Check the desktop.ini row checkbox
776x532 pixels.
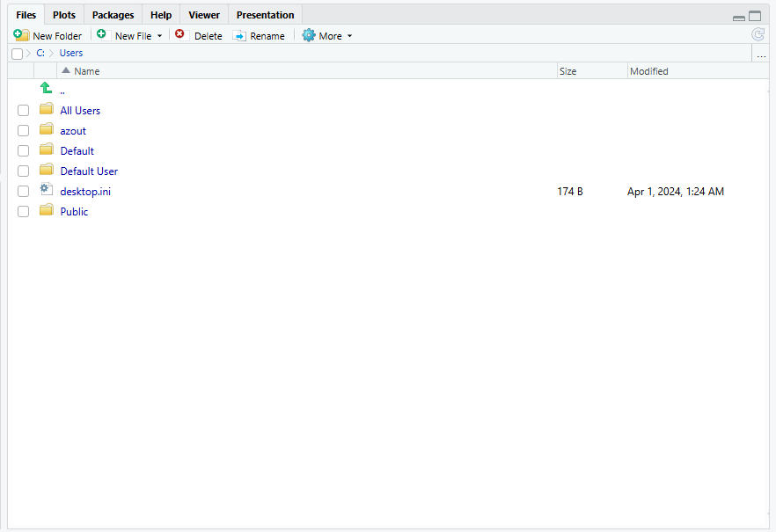23,192
